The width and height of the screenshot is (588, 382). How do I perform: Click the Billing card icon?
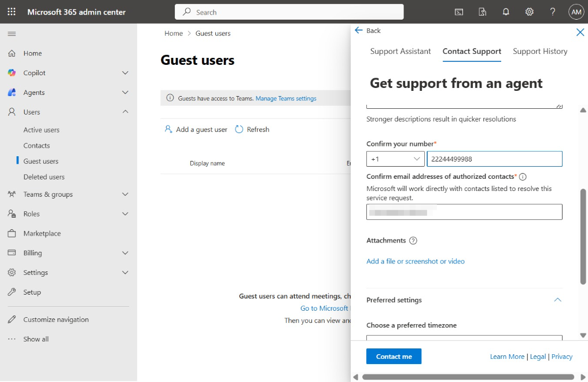click(12, 253)
